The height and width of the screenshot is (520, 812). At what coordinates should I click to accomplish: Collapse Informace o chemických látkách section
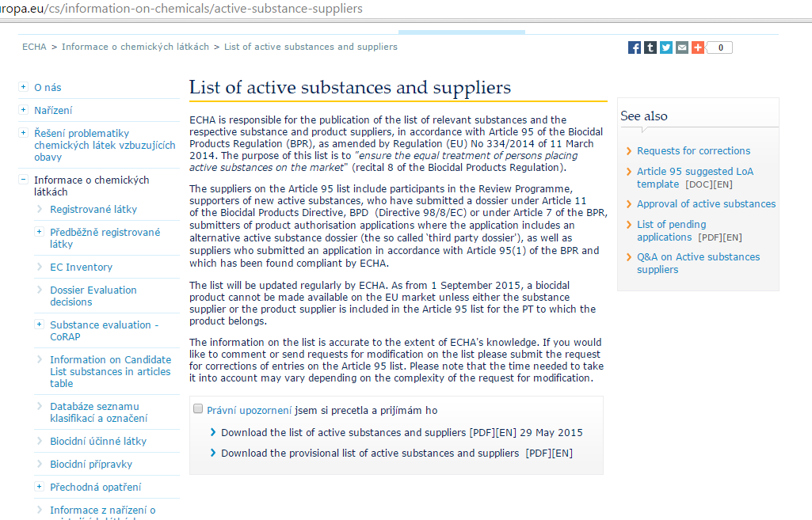coord(23,180)
